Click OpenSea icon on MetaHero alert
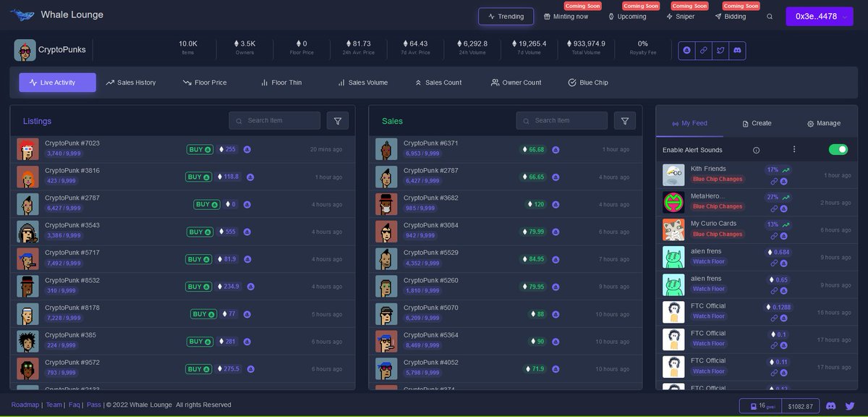 coord(783,208)
